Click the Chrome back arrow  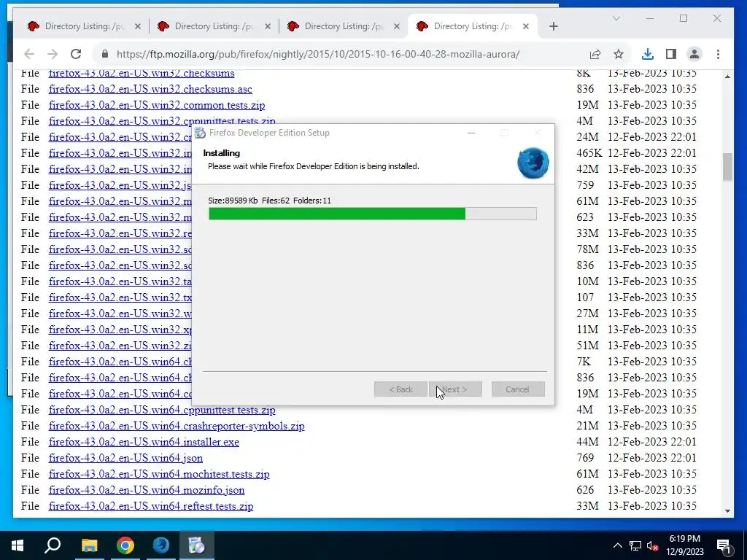tap(29, 54)
